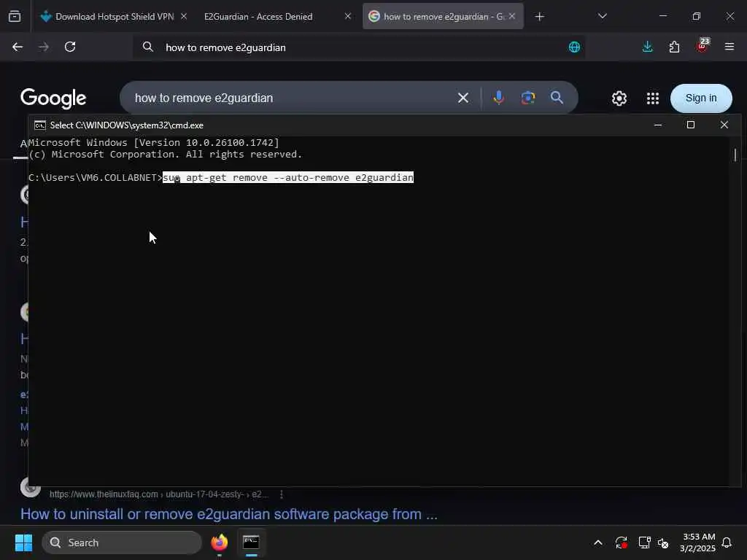
Task: Click thelinuxfaq.com result URL breadcrumb
Action: pos(158,494)
